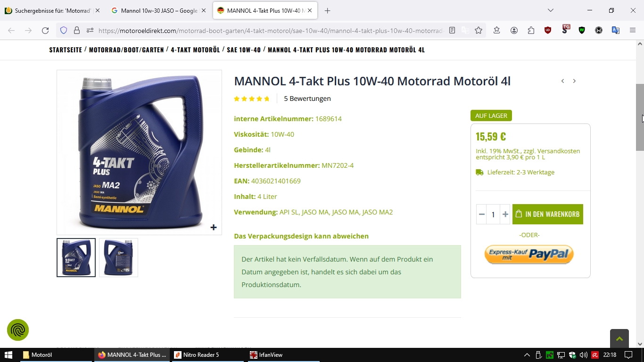Go to next product with right chevron
This screenshot has height=362, width=644.
point(574,81)
